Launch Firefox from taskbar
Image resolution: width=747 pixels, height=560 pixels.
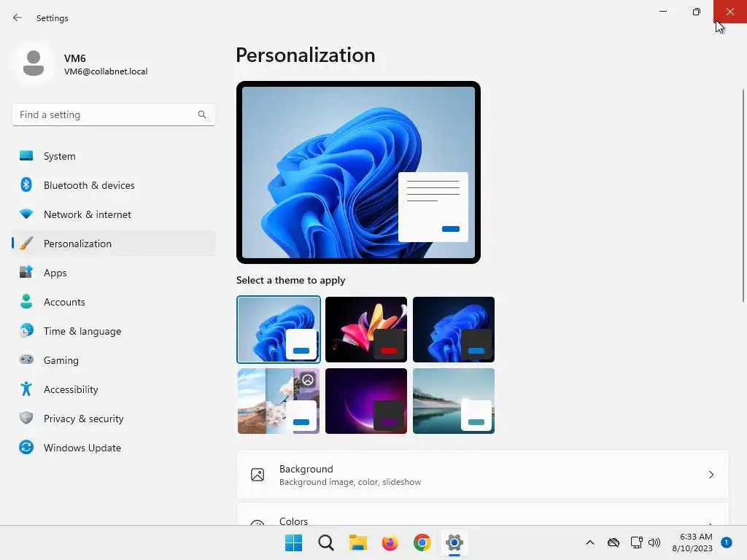tap(390, 542)
